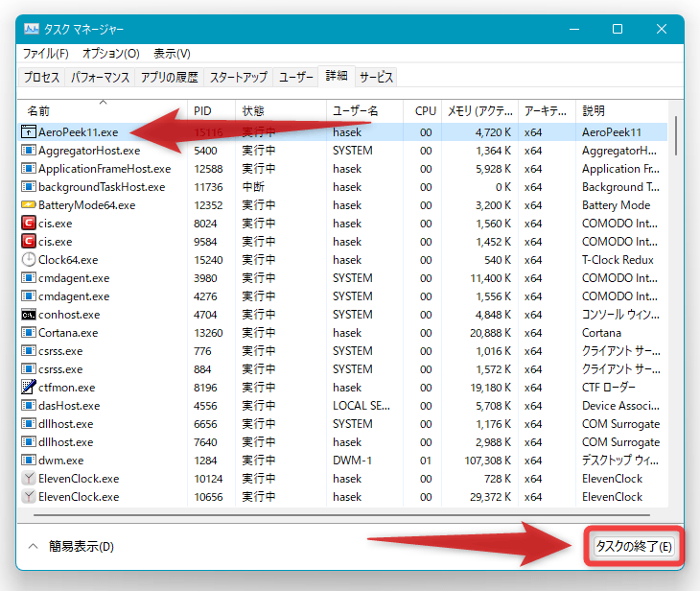Sort by the アーキテ... column header
This screenshot has height=591, width=700.
click(547, 110)
